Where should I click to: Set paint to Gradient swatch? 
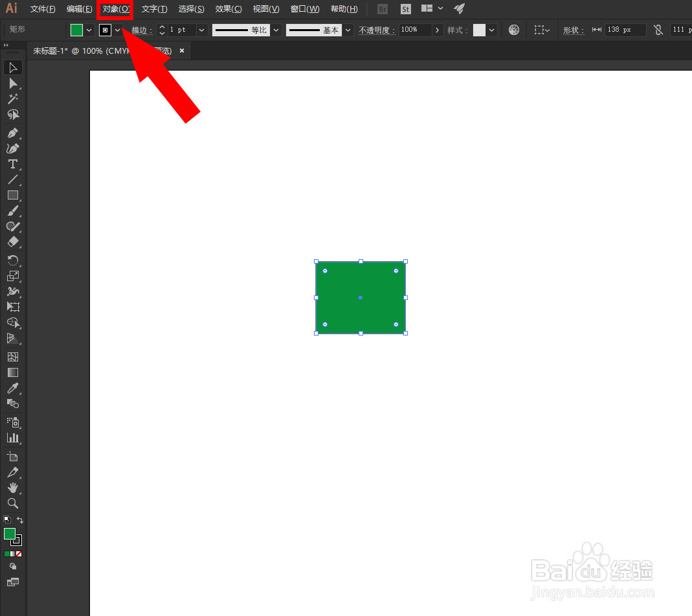coord(13,554)
